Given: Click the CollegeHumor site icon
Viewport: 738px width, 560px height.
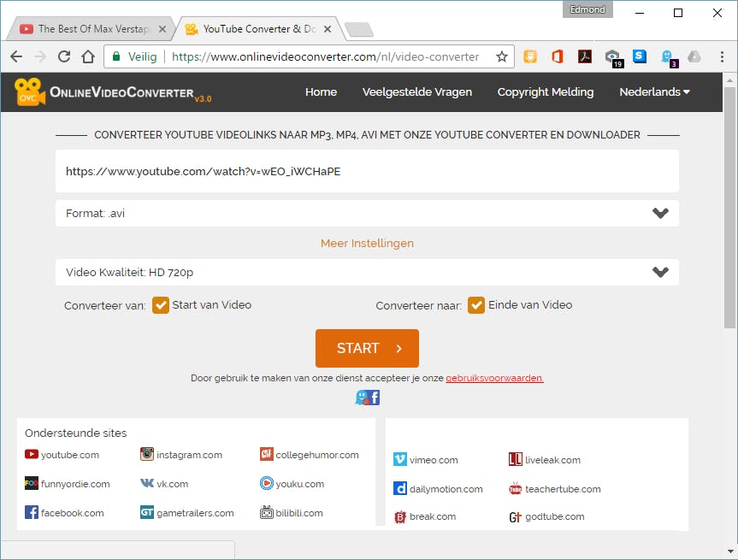Looking at the screenshot, I should tap(267, 454).
